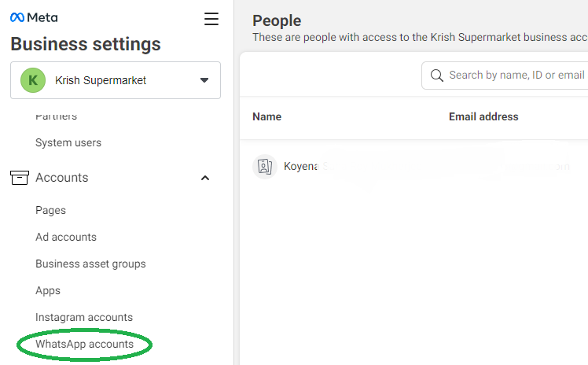This screenshot has height=365, width=588.
Task: Toggle the hamburger menu icon
Action: (211, 19)
